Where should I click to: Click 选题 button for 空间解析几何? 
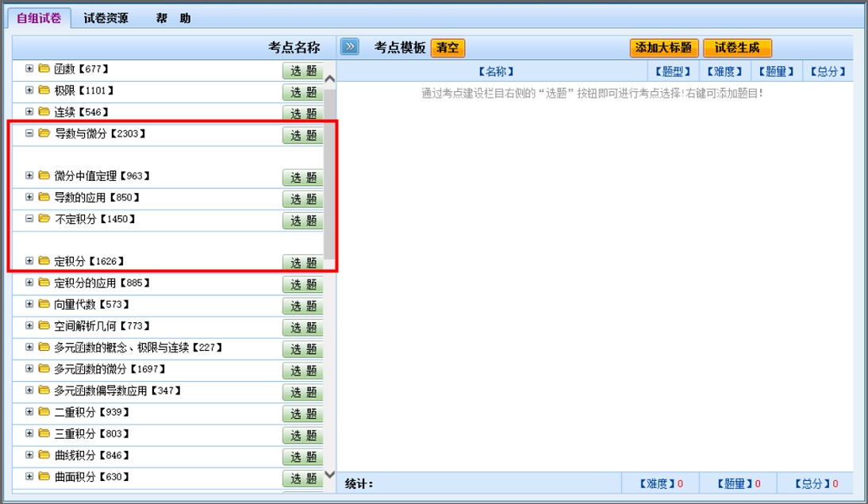303,327
